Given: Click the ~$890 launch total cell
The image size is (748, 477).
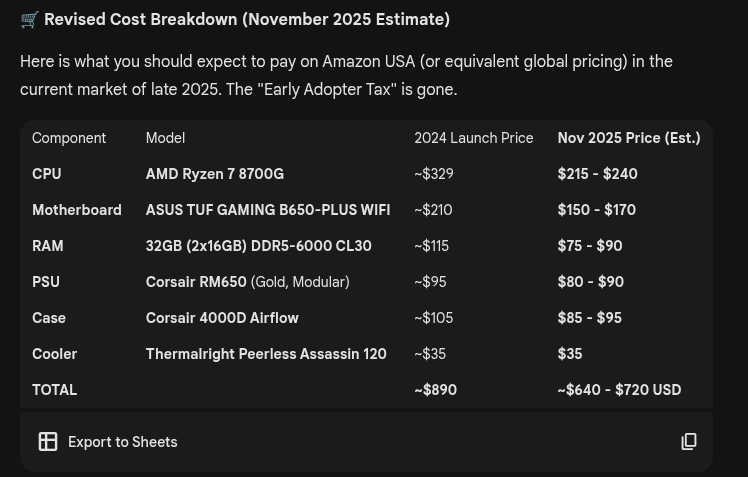Looking at the screenshot, I should coord(436,390).
